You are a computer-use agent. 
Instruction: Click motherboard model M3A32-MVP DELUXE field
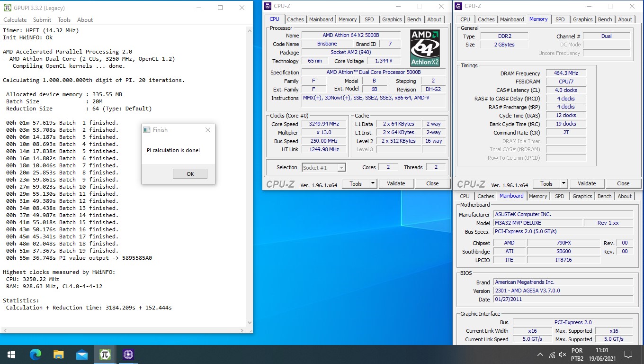pos(538,223)
